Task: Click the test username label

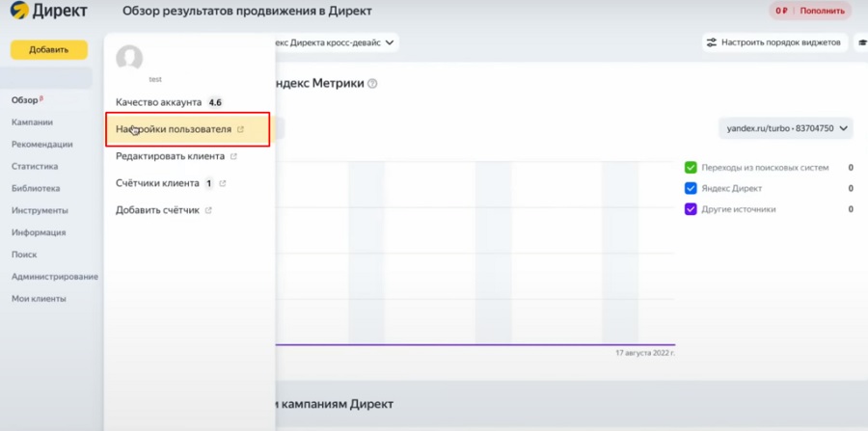Action: (x=155, y=80)
